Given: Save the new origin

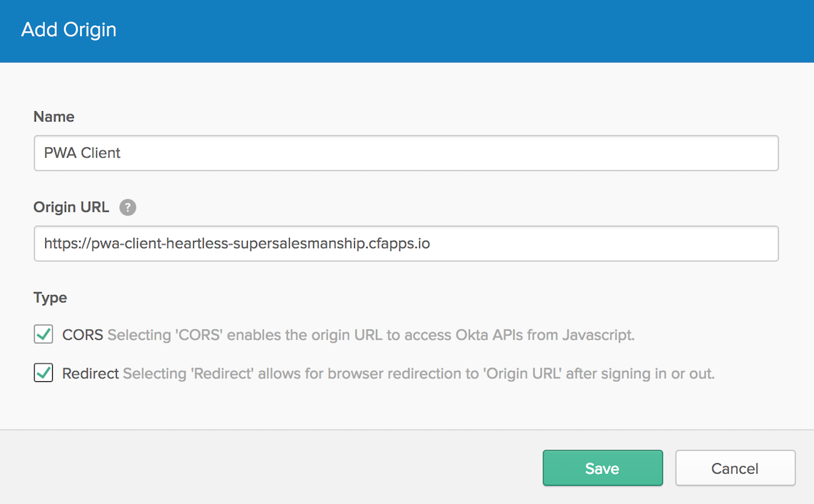Looking at the screenshot, I should [602, 468].
